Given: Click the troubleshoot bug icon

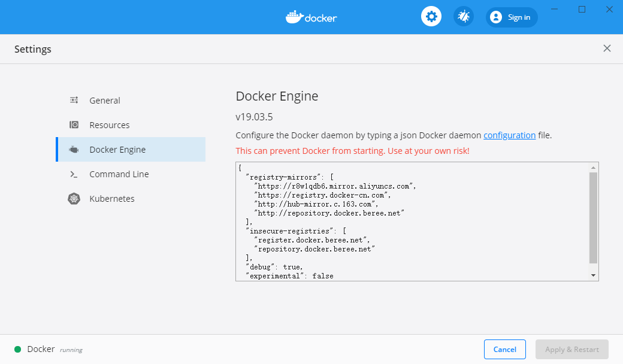Looking at the screenshot, I should 463,17.
